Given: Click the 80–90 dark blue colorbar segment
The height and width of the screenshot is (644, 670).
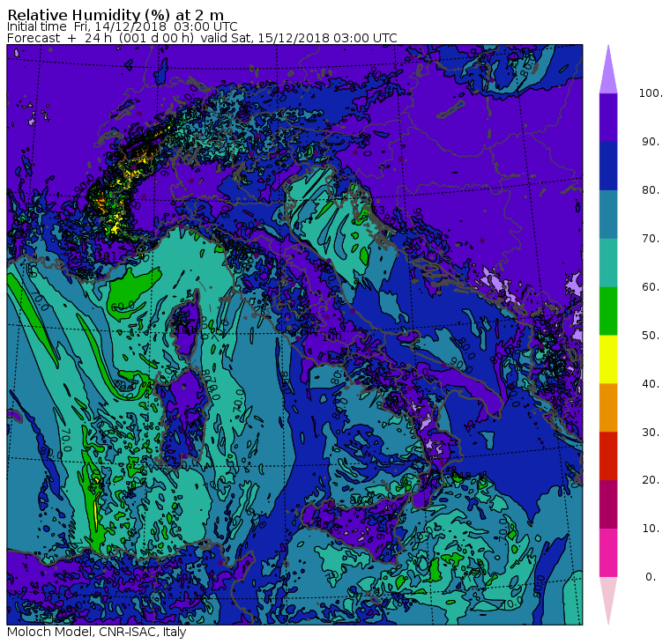Looking at the screenshot, I should (608, 166).
